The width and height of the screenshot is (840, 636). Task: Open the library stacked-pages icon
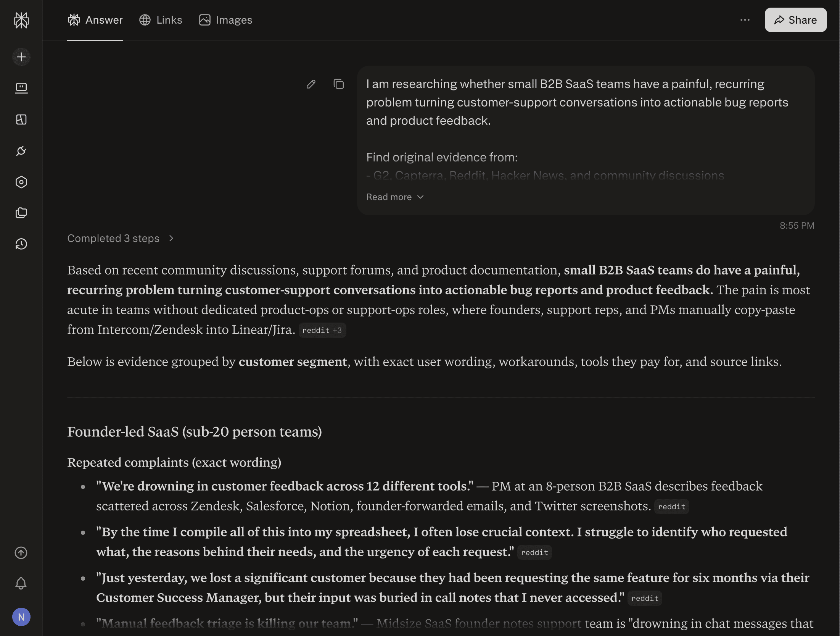21,213
